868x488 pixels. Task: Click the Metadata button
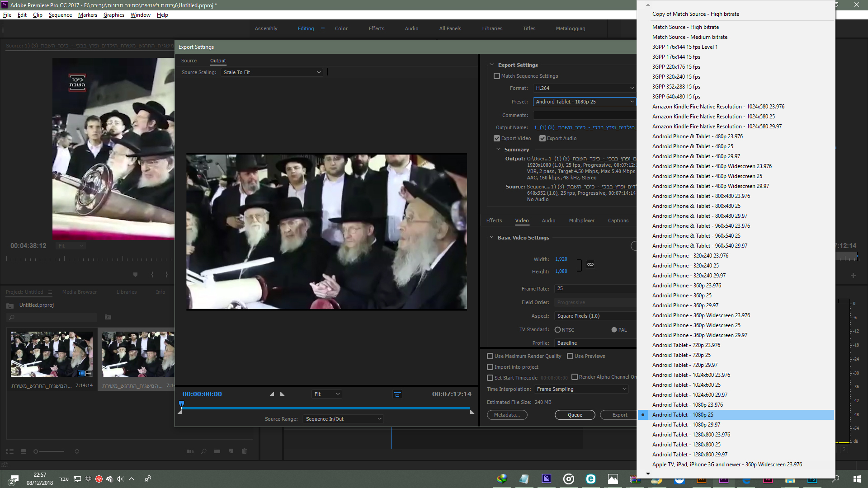507,415
